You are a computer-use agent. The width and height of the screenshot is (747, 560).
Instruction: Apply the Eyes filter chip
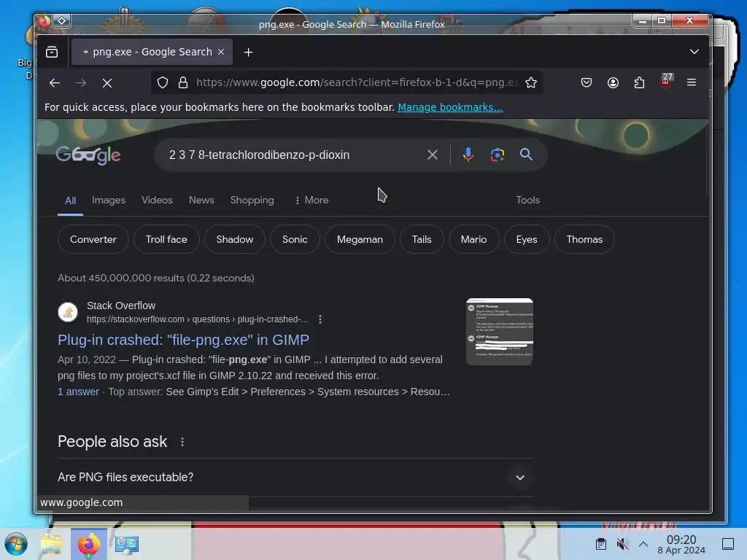527,239
